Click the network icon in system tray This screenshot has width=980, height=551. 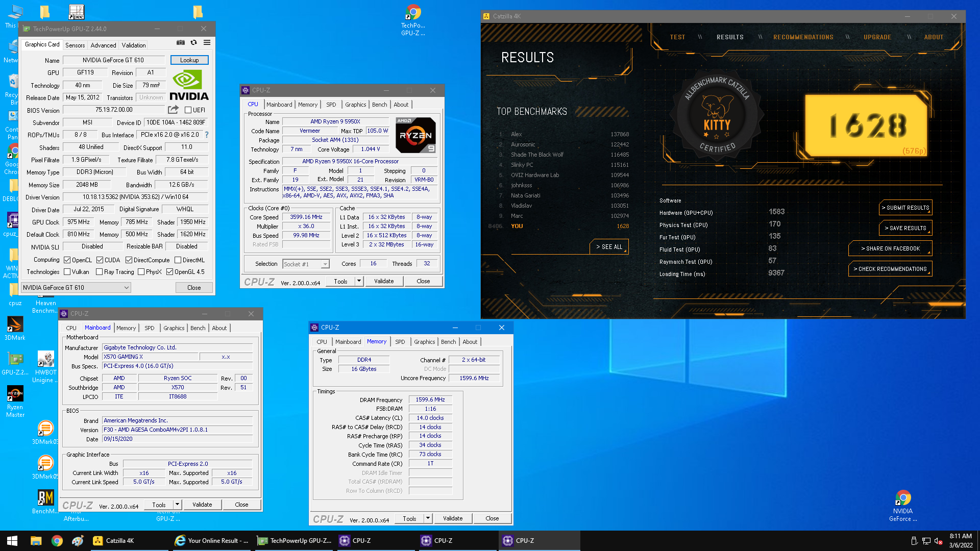click(x=926, y=541)
